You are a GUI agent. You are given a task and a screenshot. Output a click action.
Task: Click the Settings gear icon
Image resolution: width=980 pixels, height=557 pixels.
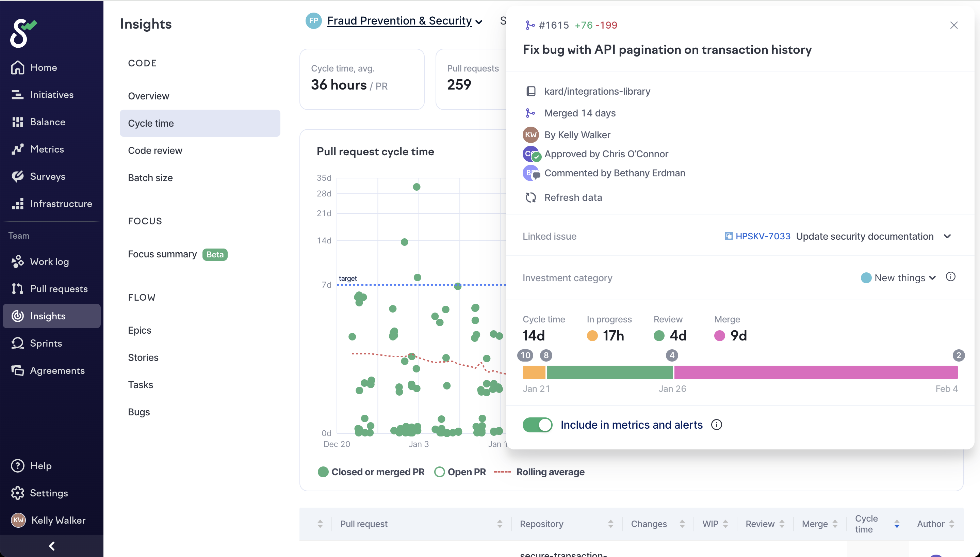pyautogui.click(x=18, y=493)
